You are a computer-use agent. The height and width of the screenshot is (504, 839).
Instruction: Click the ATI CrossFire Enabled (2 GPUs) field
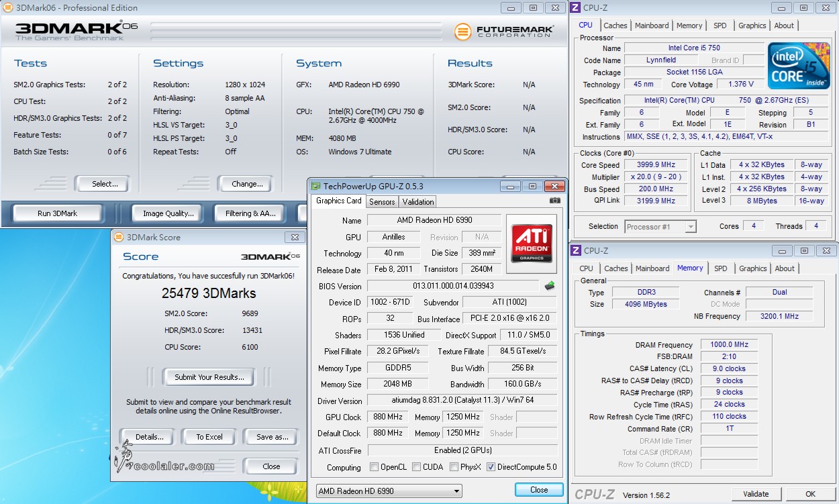(x=462, y=450)
